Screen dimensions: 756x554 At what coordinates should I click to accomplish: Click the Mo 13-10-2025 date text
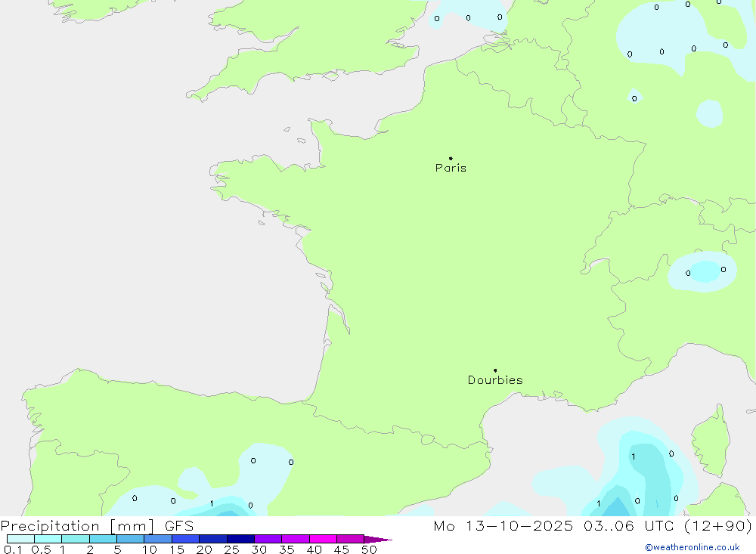503,526
